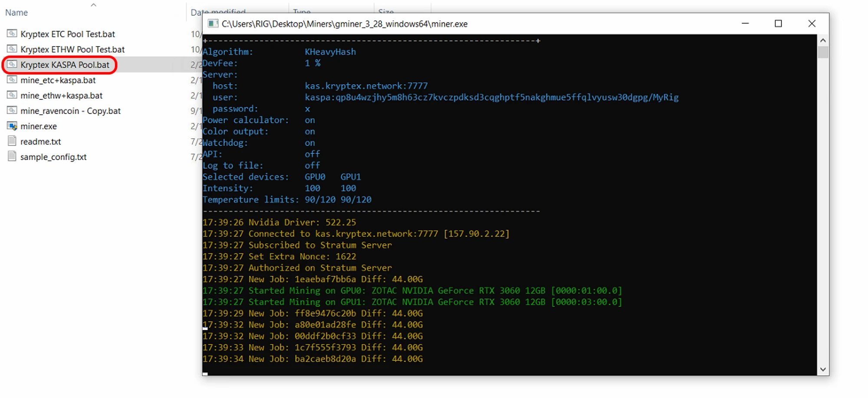Sort files by the Name column header
868x398 pixels.
[16, 13]
